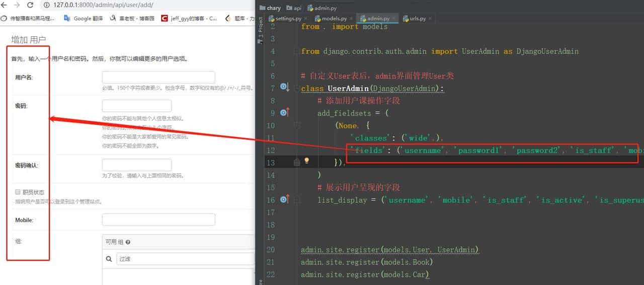Toggle the fold marker on line 16
This screenshot has height=285, width=644.
coord(297,199)
